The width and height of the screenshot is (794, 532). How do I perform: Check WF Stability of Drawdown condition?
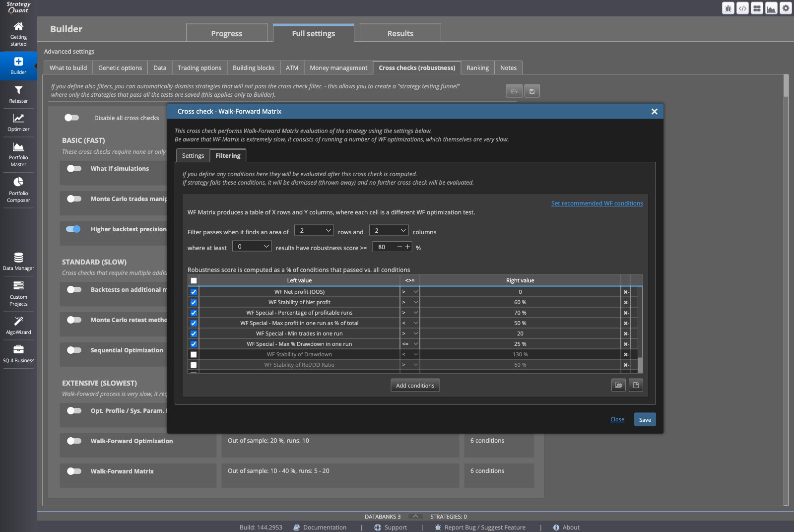(194, 354)
